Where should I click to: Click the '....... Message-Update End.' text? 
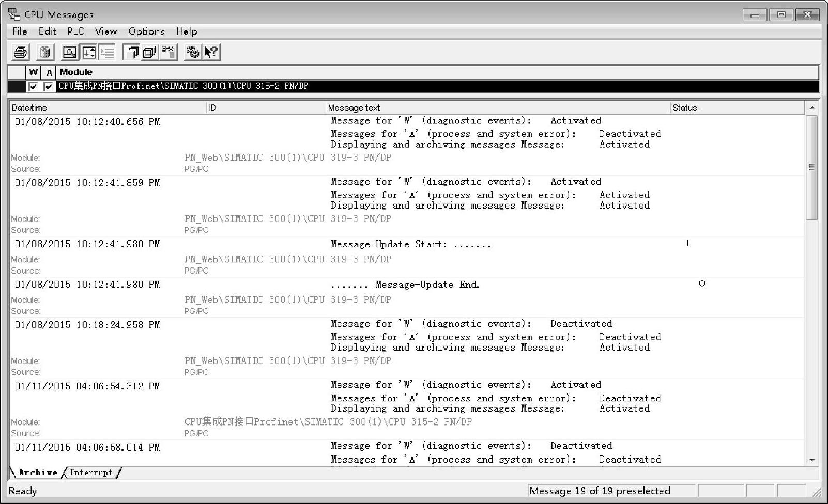[x=405, y=285]
